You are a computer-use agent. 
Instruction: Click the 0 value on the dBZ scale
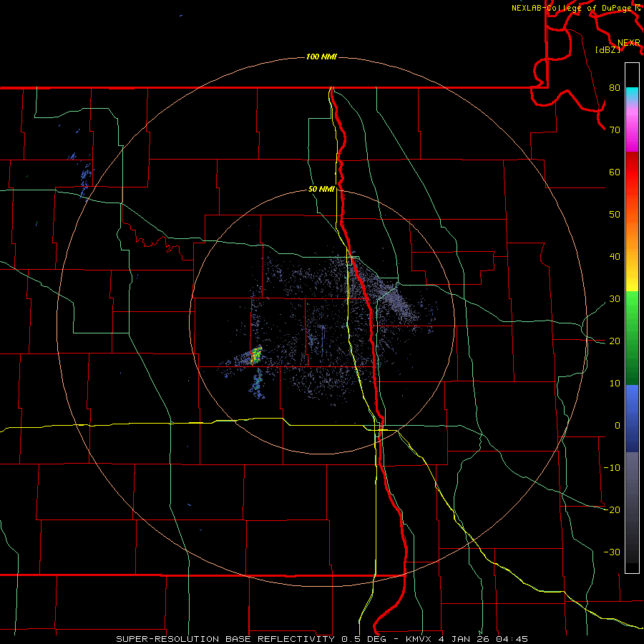click(618, 426)
